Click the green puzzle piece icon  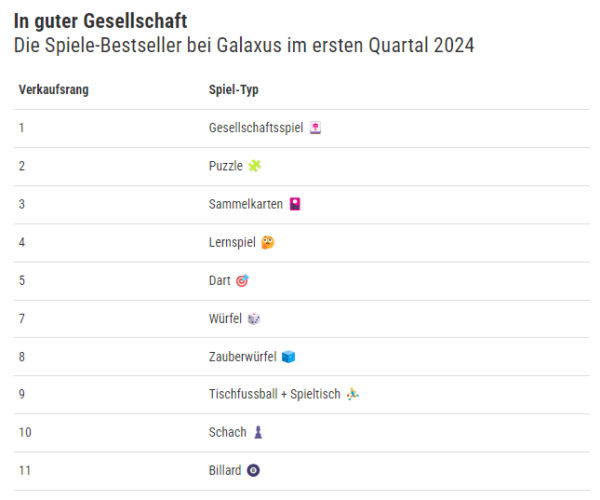[254, 166]
